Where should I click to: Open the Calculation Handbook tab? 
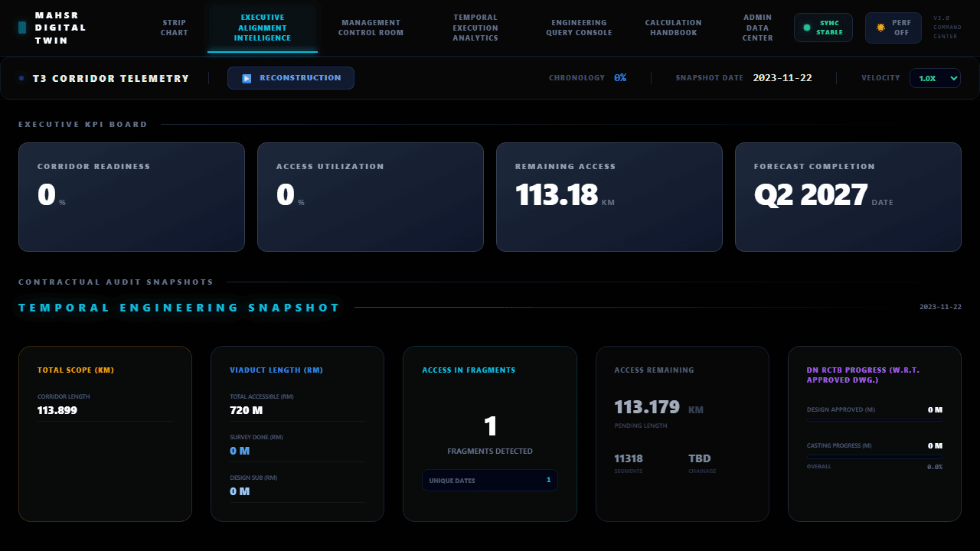[673, 28]
